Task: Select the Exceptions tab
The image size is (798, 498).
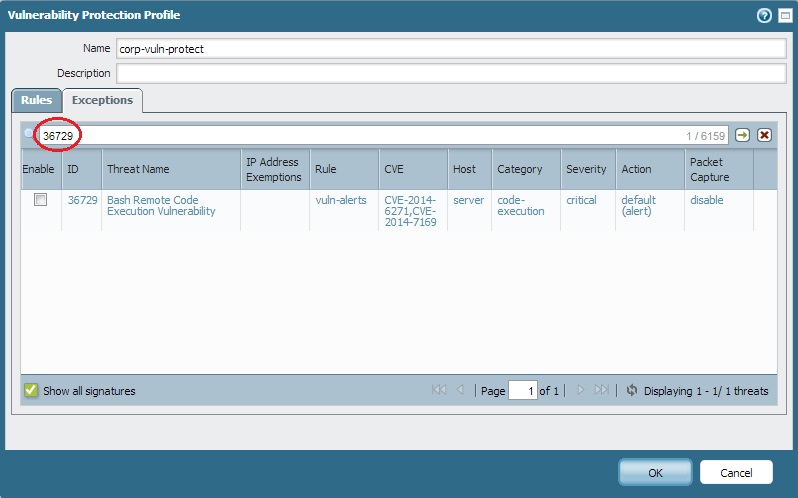Action: (x=102, y=100)
